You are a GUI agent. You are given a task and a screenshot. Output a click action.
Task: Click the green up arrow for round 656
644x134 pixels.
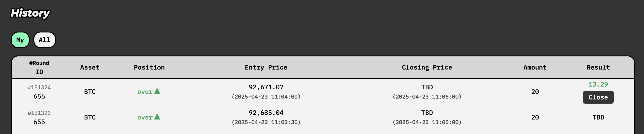[x=157, y=91]
